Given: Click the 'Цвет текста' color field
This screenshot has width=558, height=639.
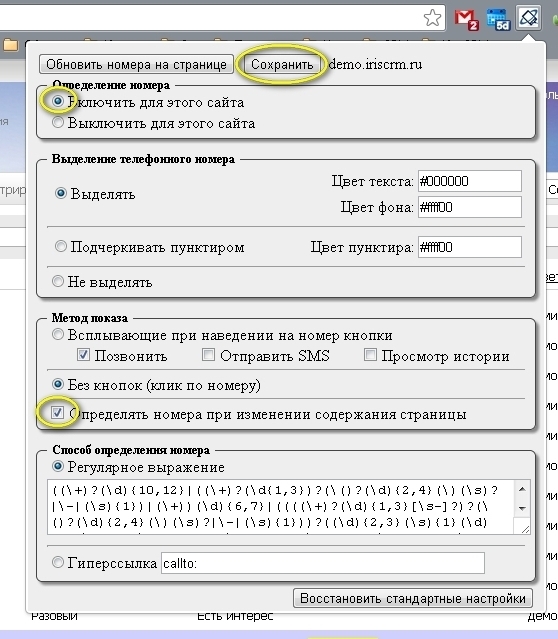Looking at the screenshot, I should click(x=470, y=181).
